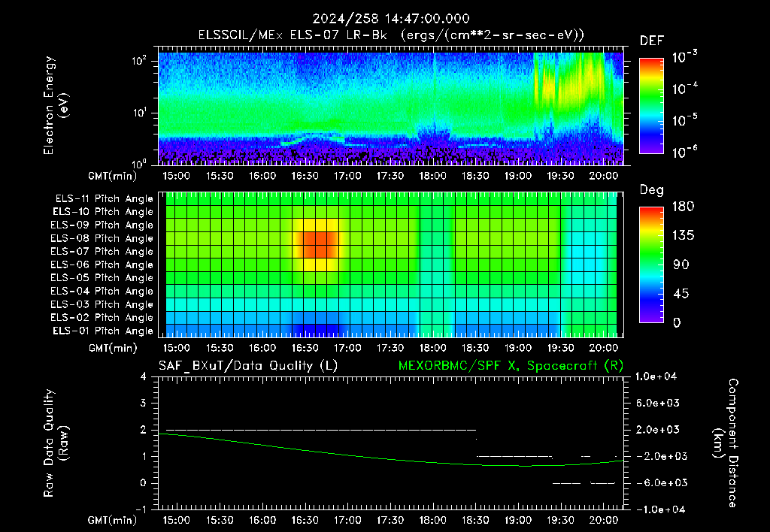
Task: Click 15:00 tick label under top spectrogram
Action: pos(176,176)
